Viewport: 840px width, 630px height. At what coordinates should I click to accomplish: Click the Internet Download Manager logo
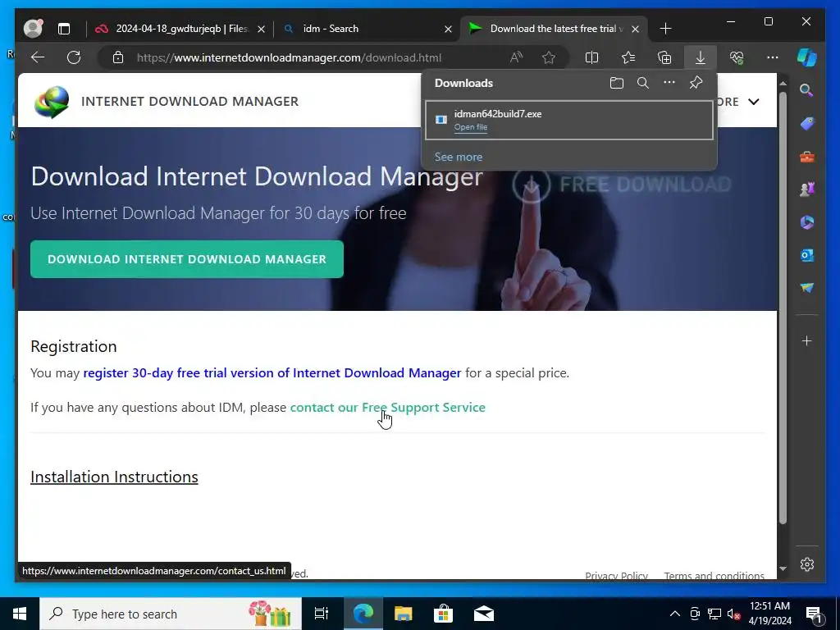pyautogui.click(x=52, y=102)
